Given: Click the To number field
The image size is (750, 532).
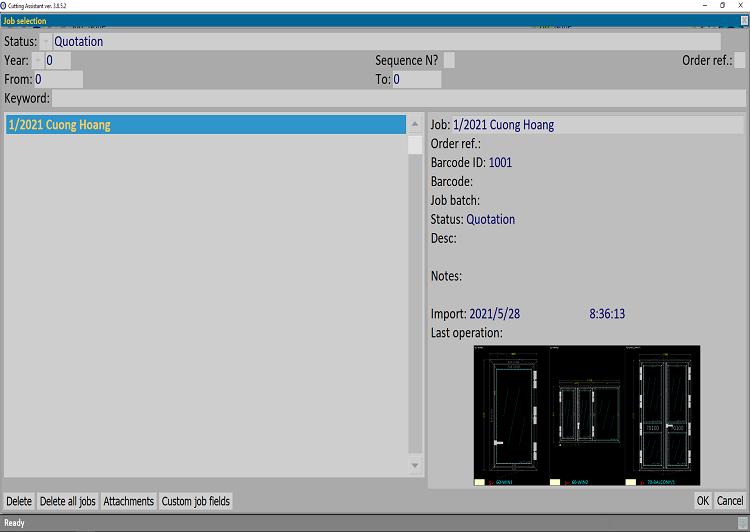Looking at the screenshot, I should 417,79.
